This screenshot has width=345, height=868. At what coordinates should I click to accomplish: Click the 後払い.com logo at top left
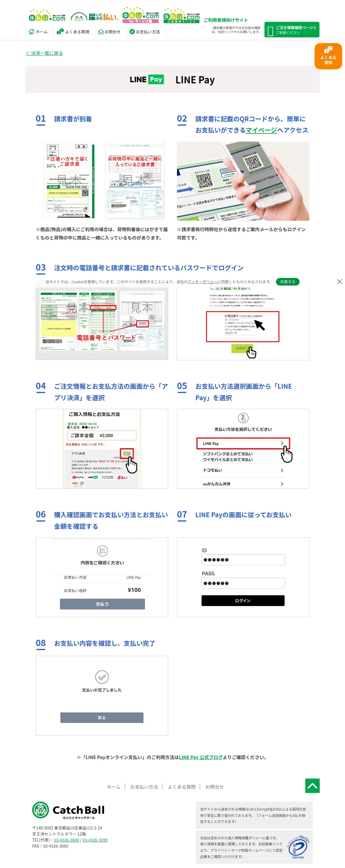click(x=47, y=16)
